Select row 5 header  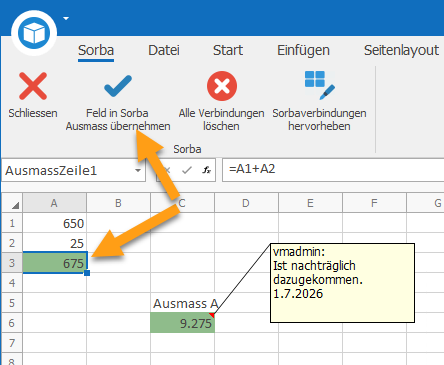click(12, 303)
